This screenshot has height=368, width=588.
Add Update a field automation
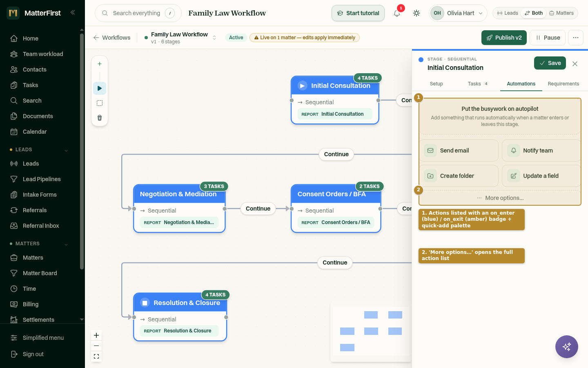[541, 176]
